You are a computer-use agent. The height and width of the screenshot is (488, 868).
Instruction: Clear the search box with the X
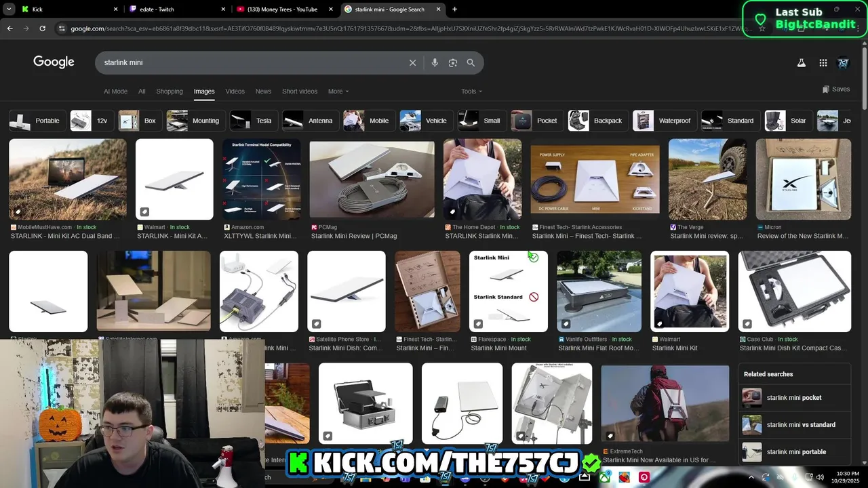point(412,62)
